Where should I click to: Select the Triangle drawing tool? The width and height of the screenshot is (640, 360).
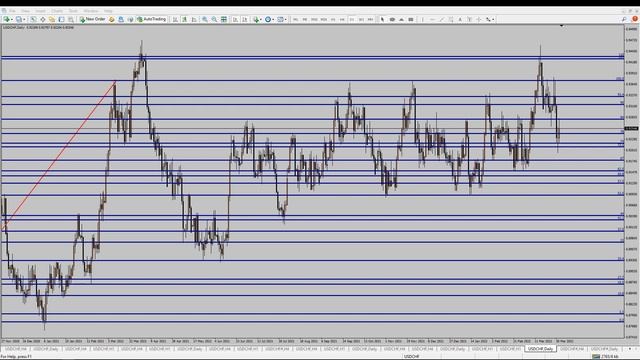402,19
